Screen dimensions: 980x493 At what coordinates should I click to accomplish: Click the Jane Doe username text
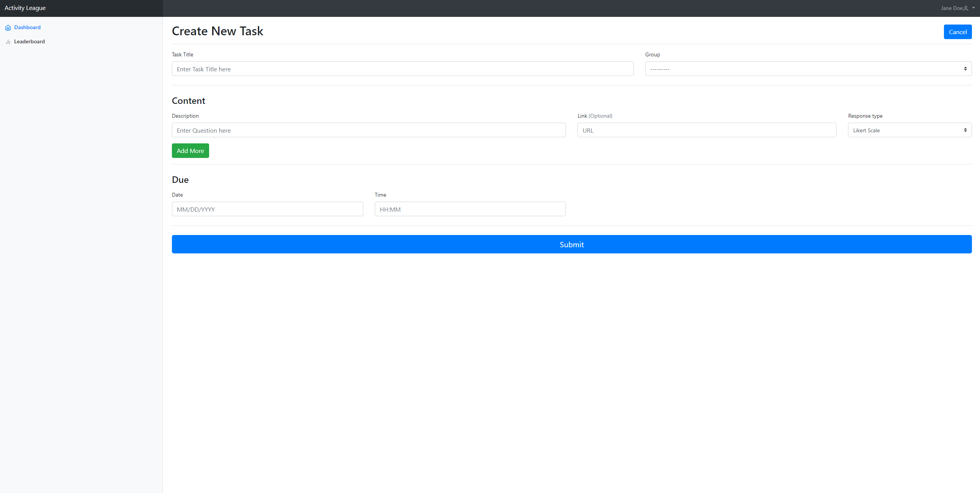pos(951,8)
